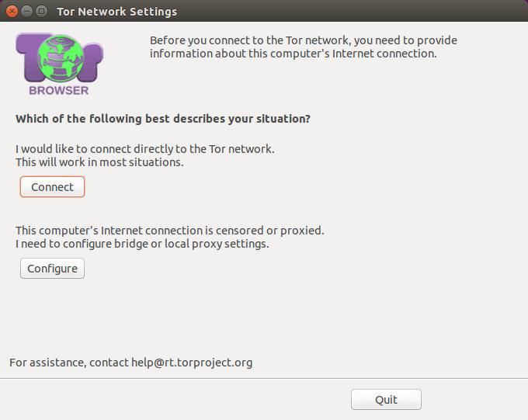
Task: Quit the Tor Network Settings dialog
Action: tap(386, 400)
